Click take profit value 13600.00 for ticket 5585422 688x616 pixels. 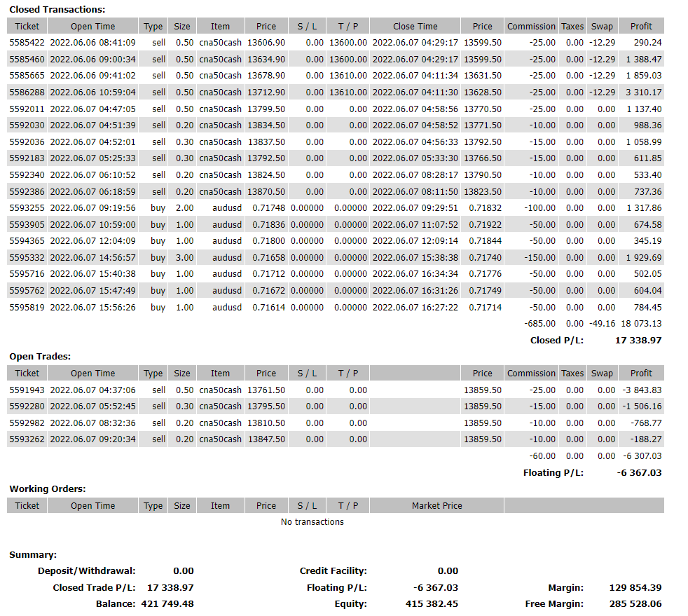(348, 43)
